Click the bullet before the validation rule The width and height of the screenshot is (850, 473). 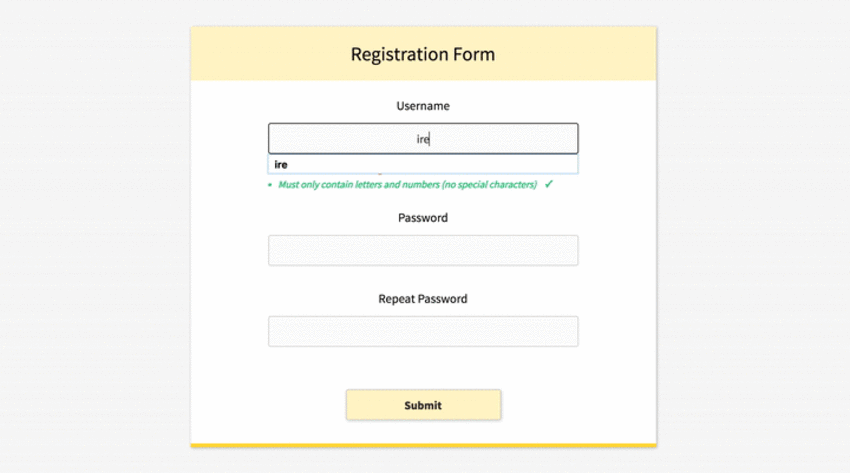tap(270, 186)
